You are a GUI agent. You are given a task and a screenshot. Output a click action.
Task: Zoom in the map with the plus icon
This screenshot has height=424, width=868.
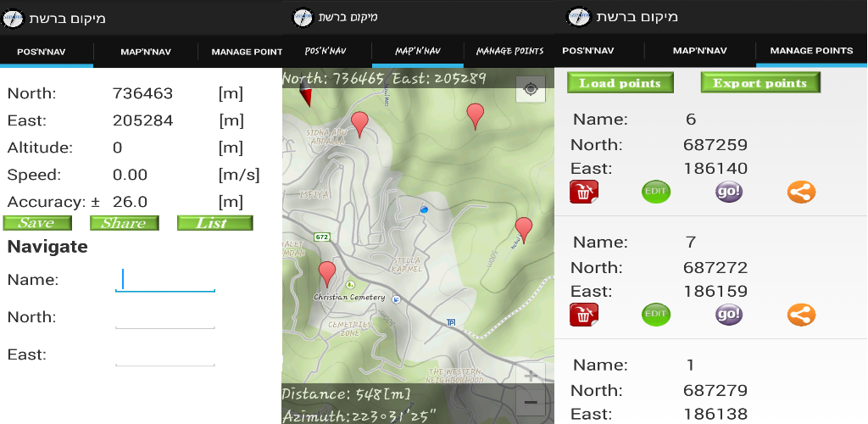531,377
